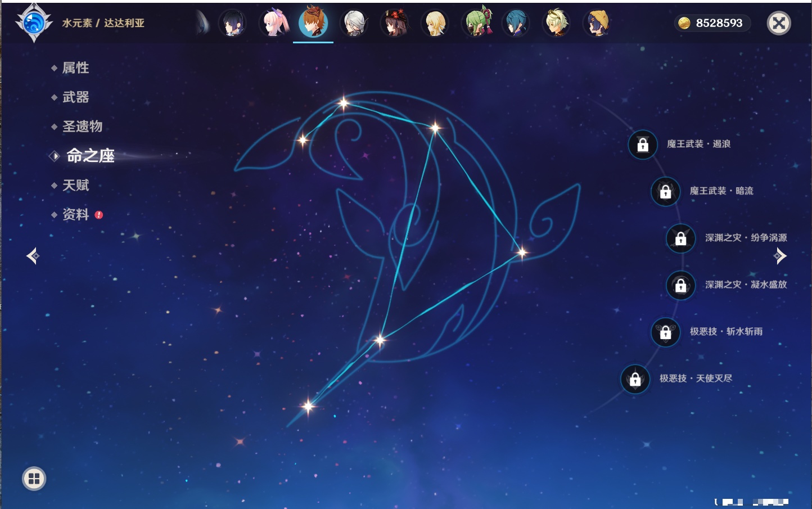The image size is (812, 509).
Task: Select the Hu Tao avatar with red flower hat
Action: pos(395,24)
